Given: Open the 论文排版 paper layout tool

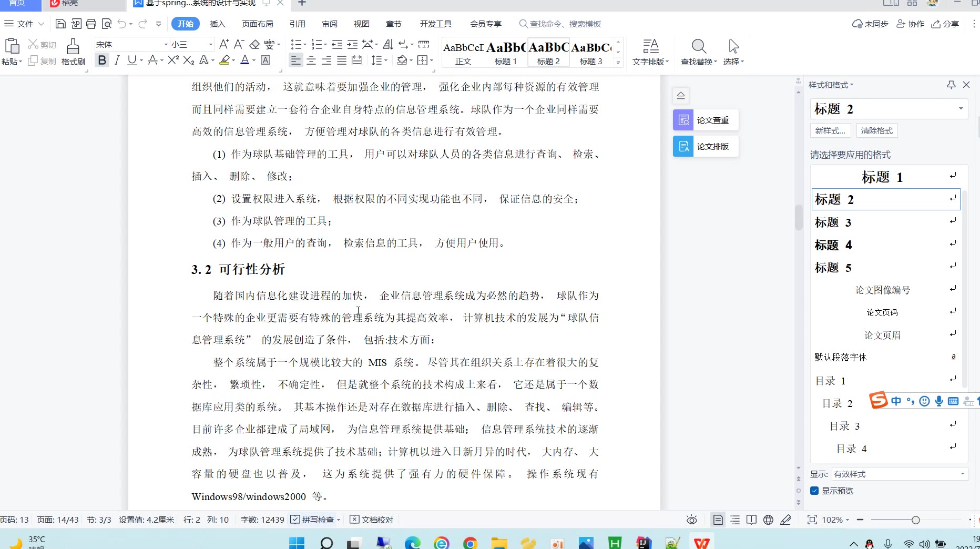Looking at the screenshot, I should tap(706, 146).
